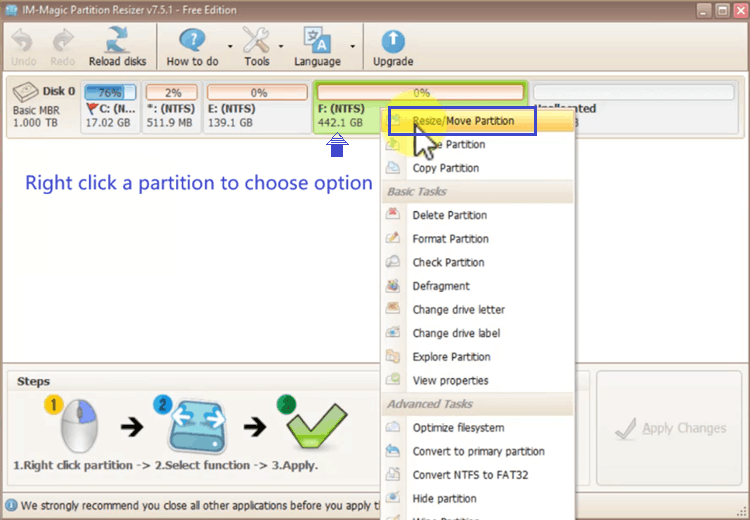Image resolution: width=750 pixels, height=520 pixels.
Task: Select the E: (NTFS) partition
Action: (x=257, y=107)
